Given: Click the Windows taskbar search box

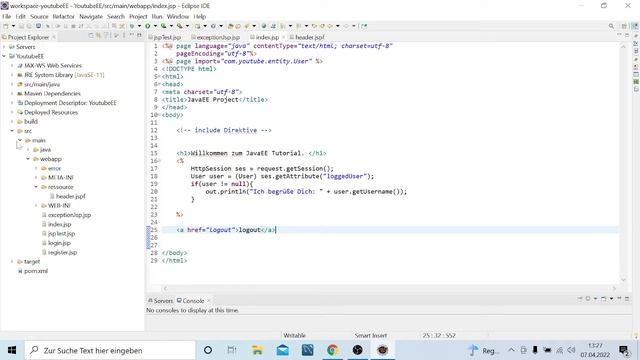Looking at the screenshot, I should coord(110,350).
